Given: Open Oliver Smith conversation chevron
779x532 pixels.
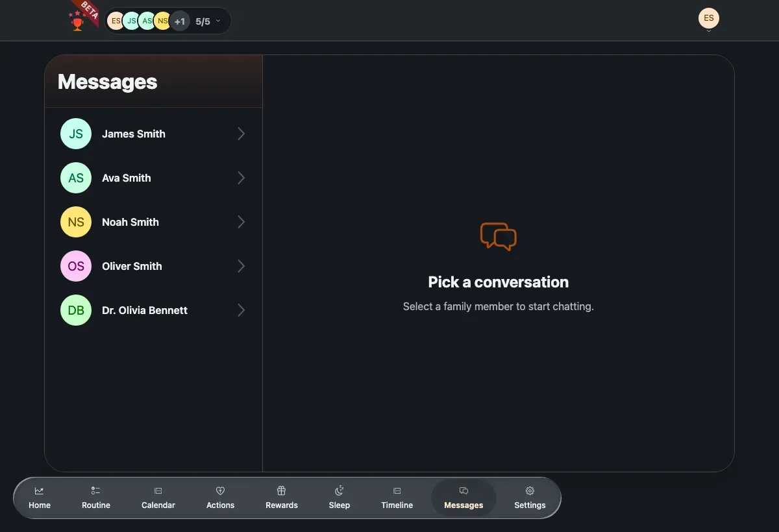Looking at the screenshot, I should 241,266.
